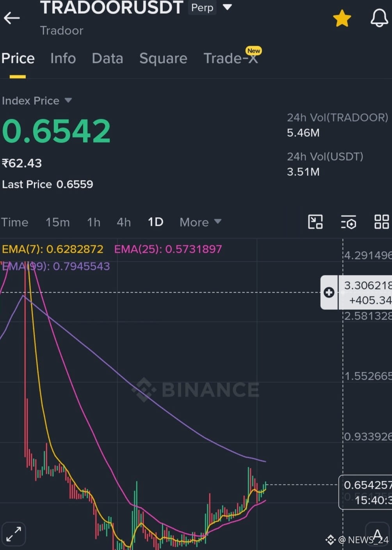Select the 4h chart interval
This screenshot has height=550, width=392.
pyautogui.click(x=124, y=222)
